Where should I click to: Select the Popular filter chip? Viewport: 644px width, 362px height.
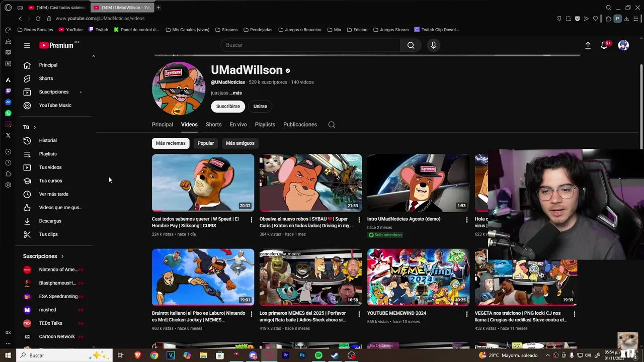click(206, 143)
